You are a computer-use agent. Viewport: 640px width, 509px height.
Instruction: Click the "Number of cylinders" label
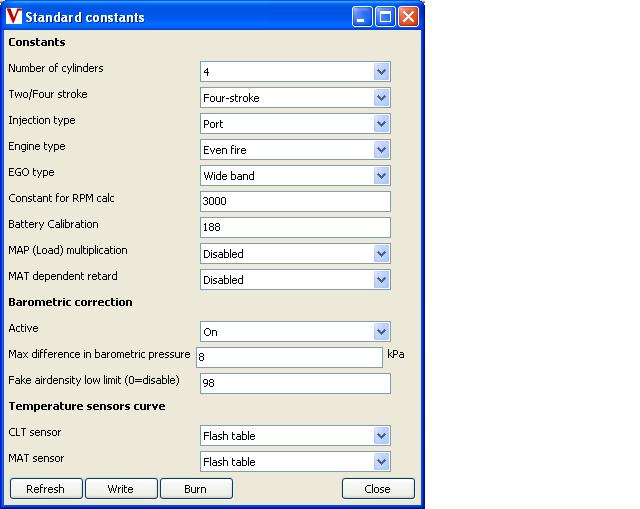56,68
